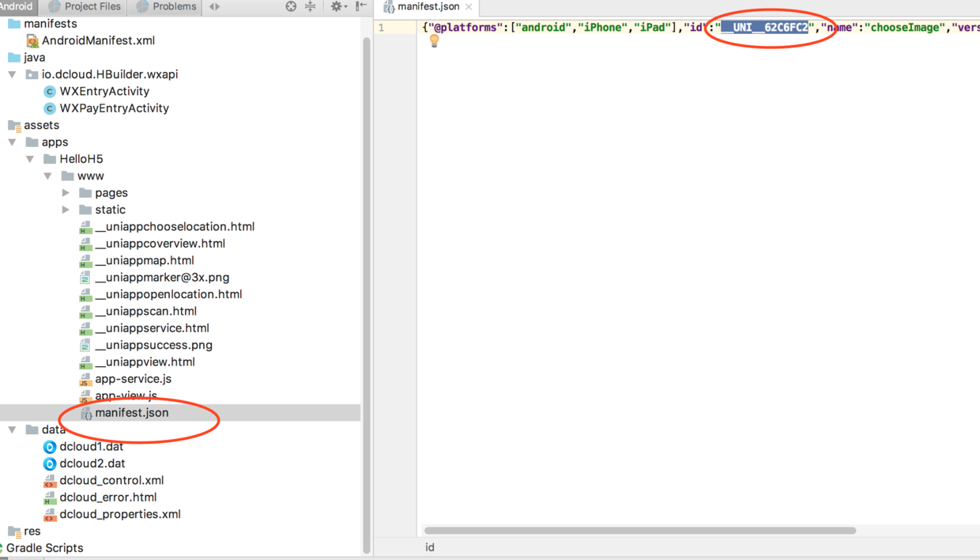Image resolution: width=980 pixels, height=560 pixels.
Task: Open the WXEntryActivity class file
Action: (x=104, y=91)
